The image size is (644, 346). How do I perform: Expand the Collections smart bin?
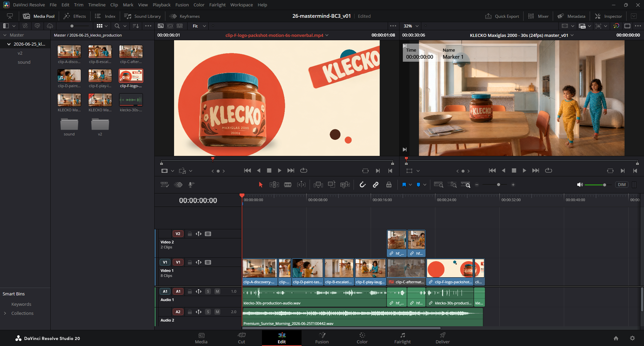tap(5, 313)
